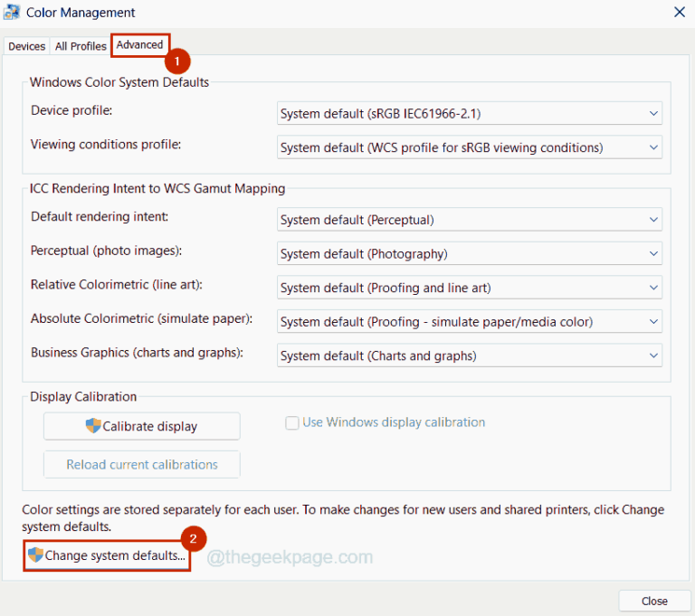Open the Default rendering intent dropdown
Screen dimensions: 695x616
(469, 220)
